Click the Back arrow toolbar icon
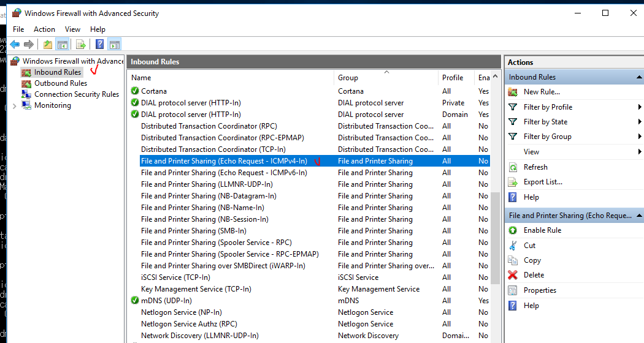 [15, 44]
